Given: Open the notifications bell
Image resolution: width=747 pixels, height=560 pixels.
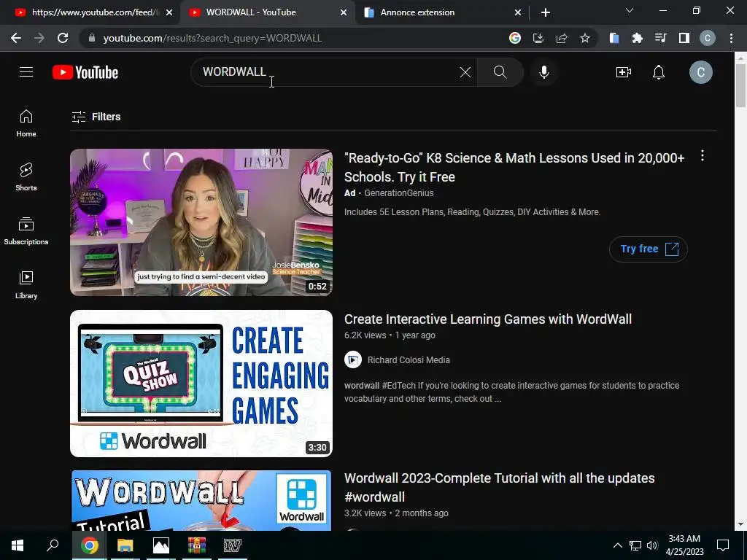Looking at the screenshot, I should pyautogui.click(x=659, y=72).
